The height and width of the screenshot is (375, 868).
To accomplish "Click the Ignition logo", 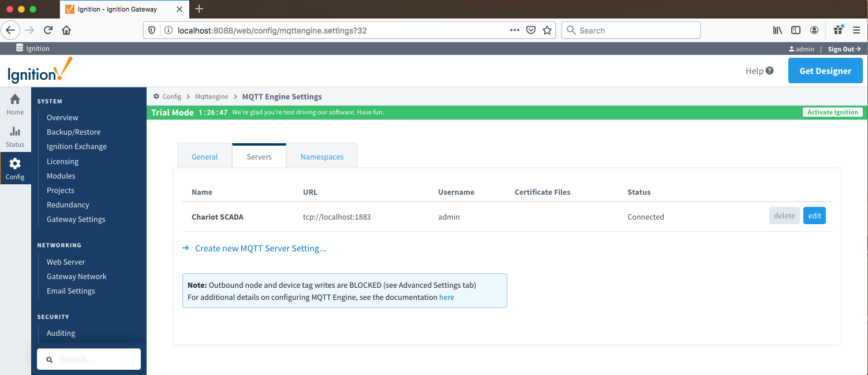I will 40,70.
